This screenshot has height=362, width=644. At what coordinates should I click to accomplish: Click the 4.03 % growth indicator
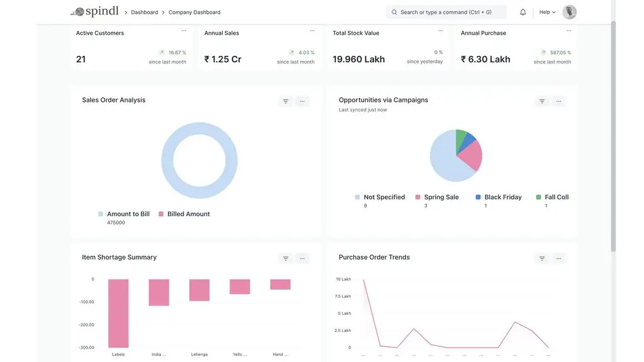(302, 53)
